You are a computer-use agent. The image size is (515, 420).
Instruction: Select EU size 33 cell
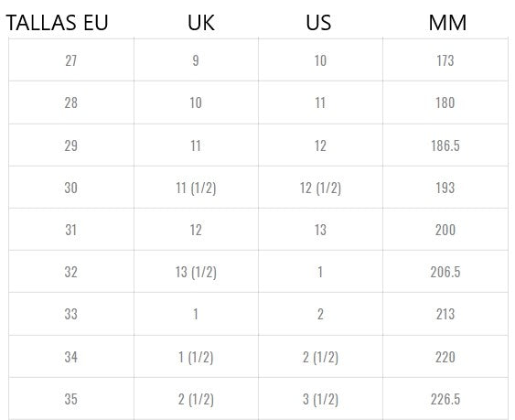pyautogui.click(x=71, y=314)
